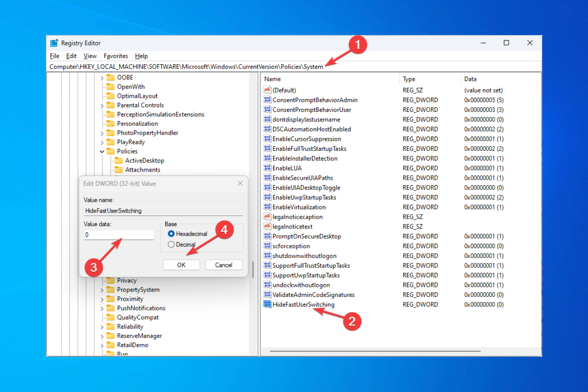The width and height of the screenshot is (588, 392).
Task: Click the RetailDemo folder icon
Action: click(x=110, y=345)
